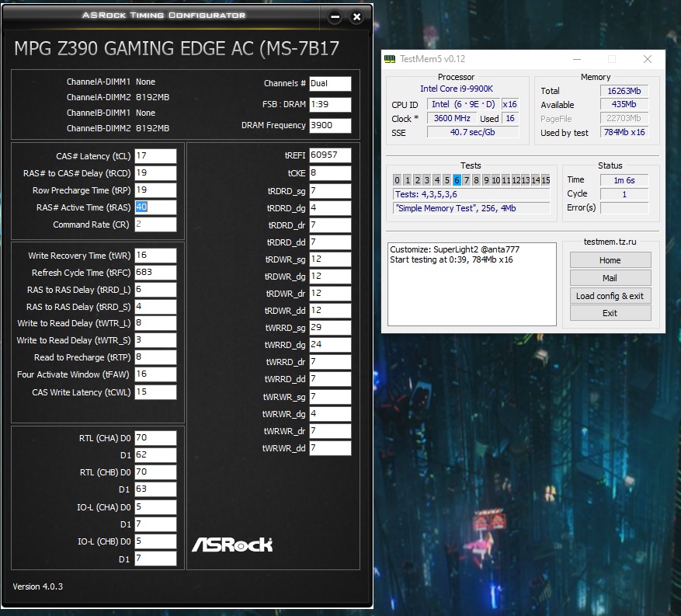The width and height of the screenshot is (681, 616).
Task: Click the Home button in TestMem5
Action: pyautogui.click(x=610, y=260)
